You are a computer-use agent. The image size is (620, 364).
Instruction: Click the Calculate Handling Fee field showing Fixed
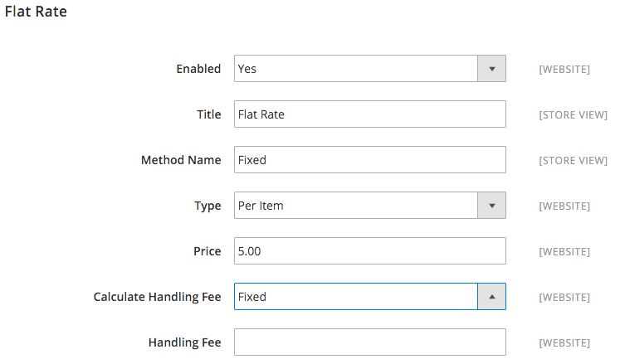(x=369, y=297)
